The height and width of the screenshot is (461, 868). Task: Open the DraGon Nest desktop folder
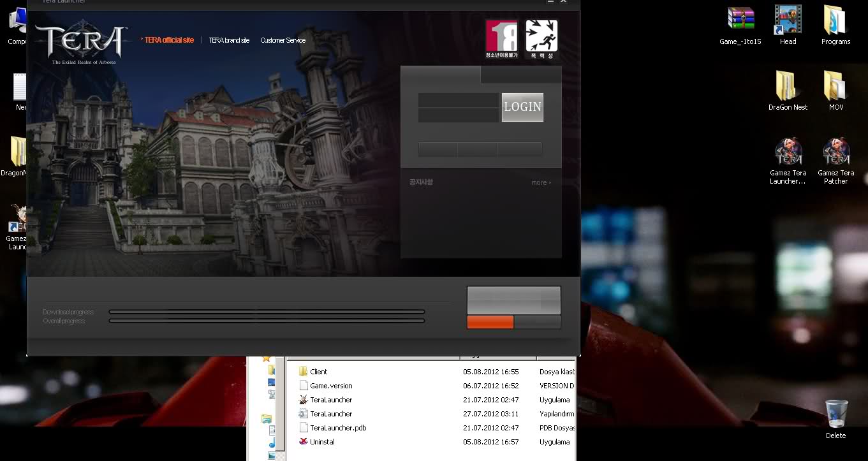[788, 91]
